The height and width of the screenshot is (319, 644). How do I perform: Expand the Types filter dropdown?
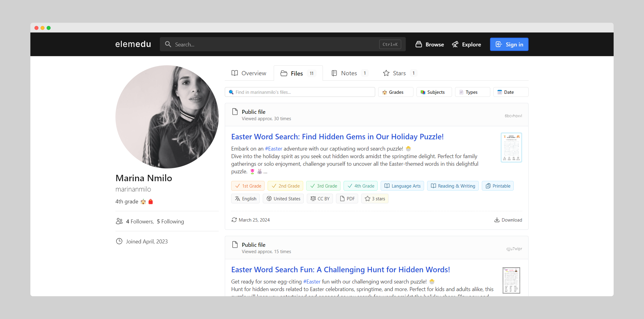click(472, 92)
